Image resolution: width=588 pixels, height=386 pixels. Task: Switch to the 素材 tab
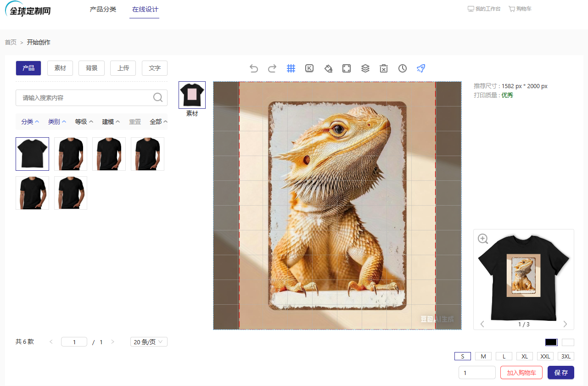click(x=60, y=68)
